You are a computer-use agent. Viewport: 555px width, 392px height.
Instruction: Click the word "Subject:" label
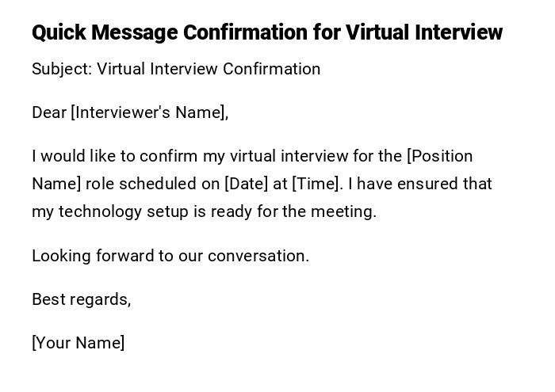pyautogui.click(x=62, y=69)
